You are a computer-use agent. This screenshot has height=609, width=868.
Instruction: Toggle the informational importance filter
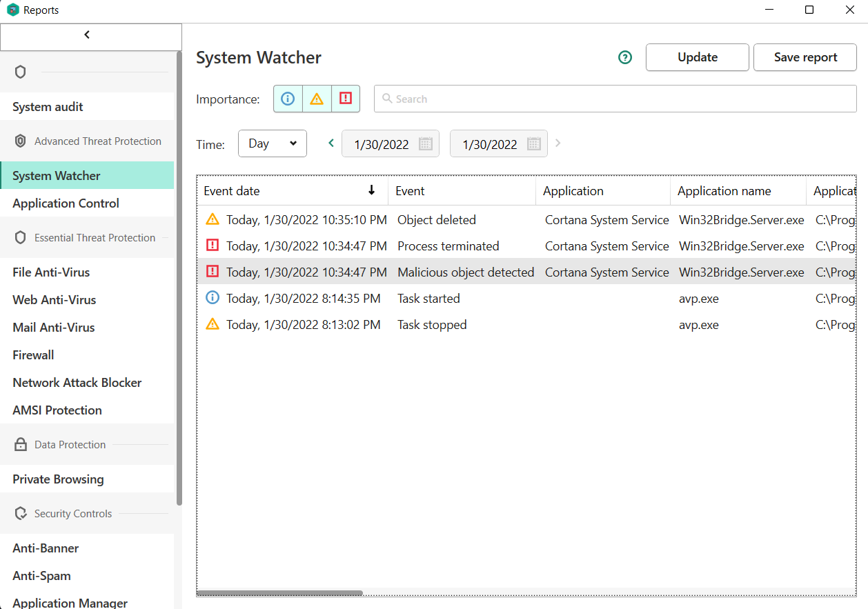[x=288, y=99]
